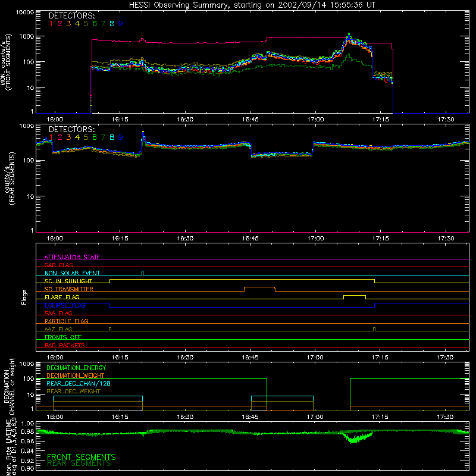
Task: Click the 17:00 tick label under flags panel
Action: [x=315, y=358]
